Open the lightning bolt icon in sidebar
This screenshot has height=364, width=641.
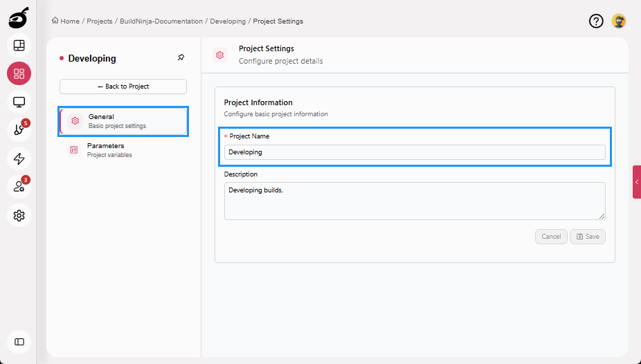coord(19,158)
